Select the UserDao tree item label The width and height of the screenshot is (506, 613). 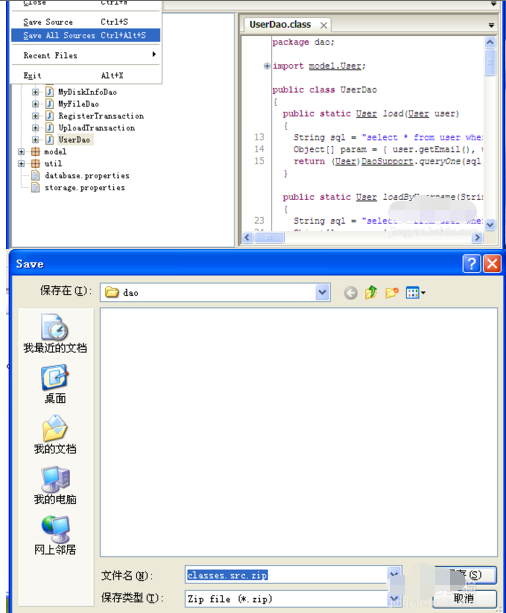point(74,140)
